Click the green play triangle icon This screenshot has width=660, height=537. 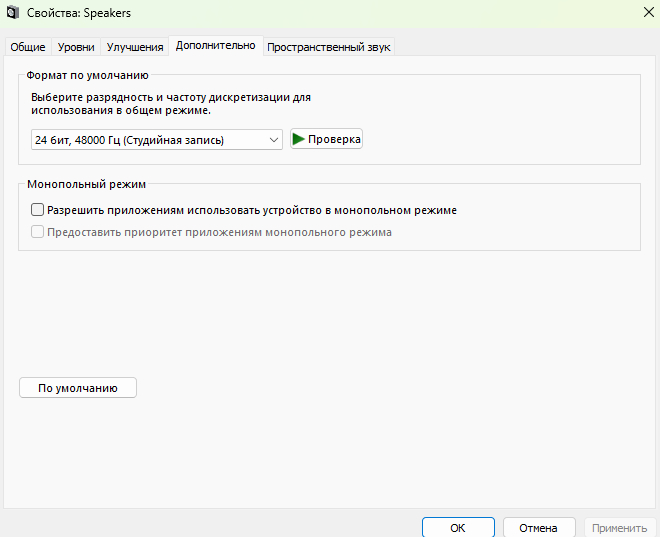pyautogui.click(x=298, y=139)
